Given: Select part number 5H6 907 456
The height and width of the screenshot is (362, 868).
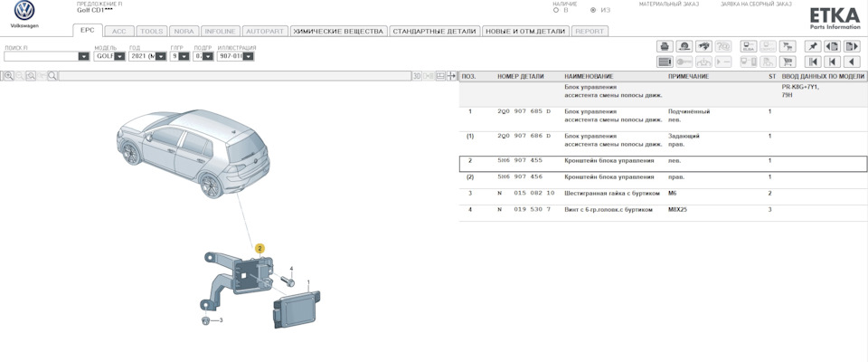Looking at the screenshot, I should click(520, 176).
